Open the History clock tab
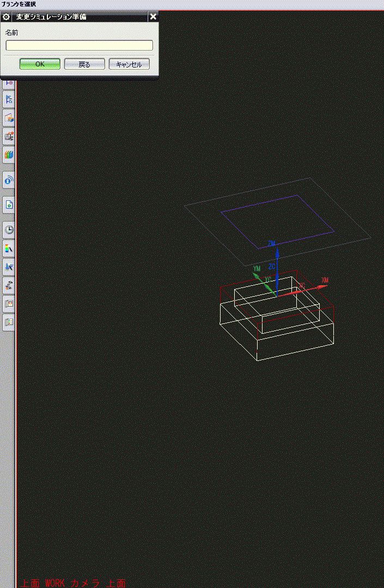This screenshot has height=588, width=384. pyautogui.click(x=9, y=230)
